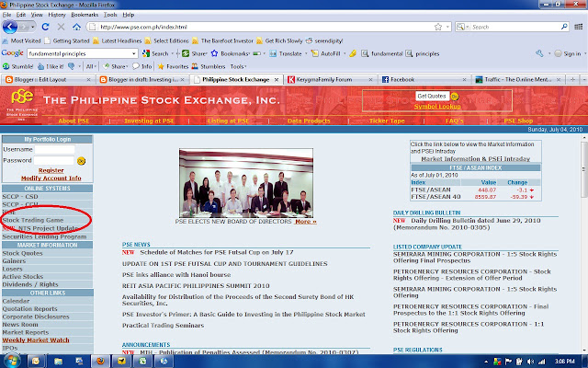Open StumbleUpon Tools dropdown
The width and height of the screenshot is (588, 368).
(x=238, y=66)
